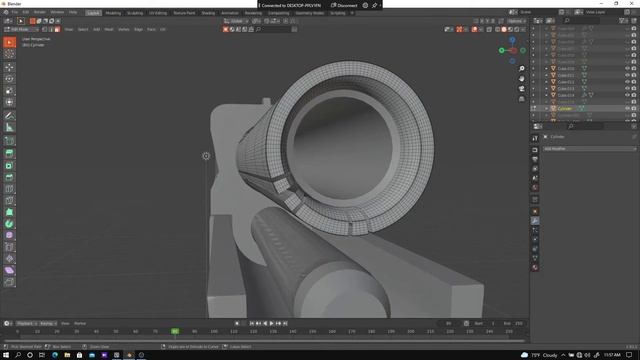640x360 pixels.
Task: Pick the Rip Region tool
Action: coord(9,282)
